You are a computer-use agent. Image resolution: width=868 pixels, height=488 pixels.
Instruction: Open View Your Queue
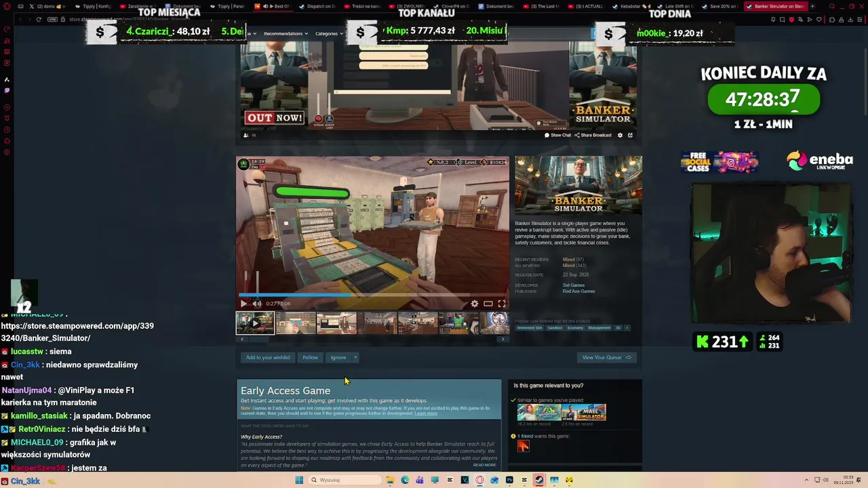606,357
